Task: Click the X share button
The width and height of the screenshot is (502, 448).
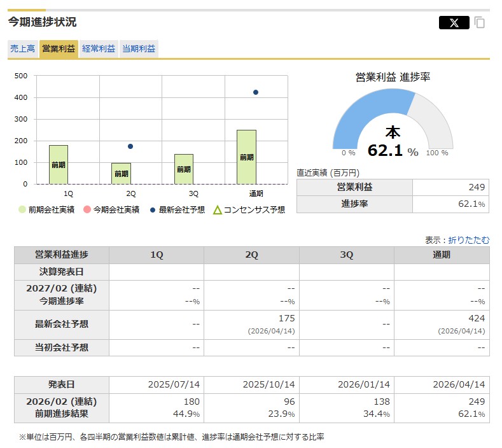Action: [x=454, y=23]
